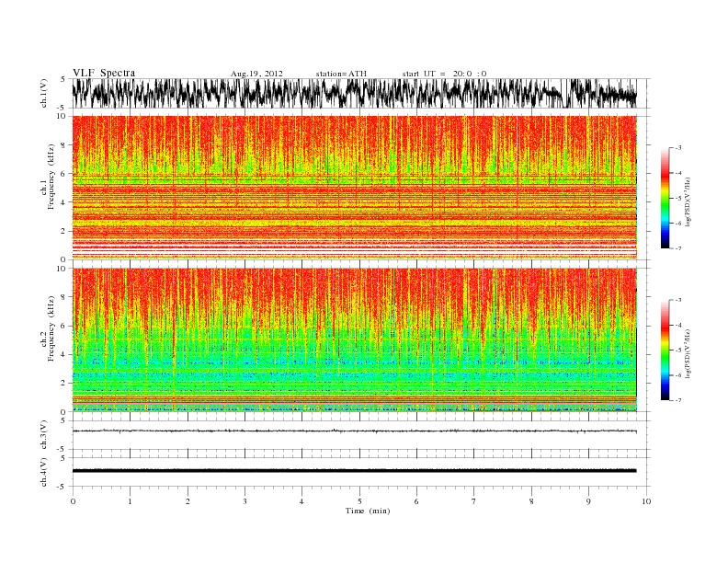Viewport: 728px width, 563px height.
Task: Click the "start UT = 20:0 :0" text
Action: [444, 74]
